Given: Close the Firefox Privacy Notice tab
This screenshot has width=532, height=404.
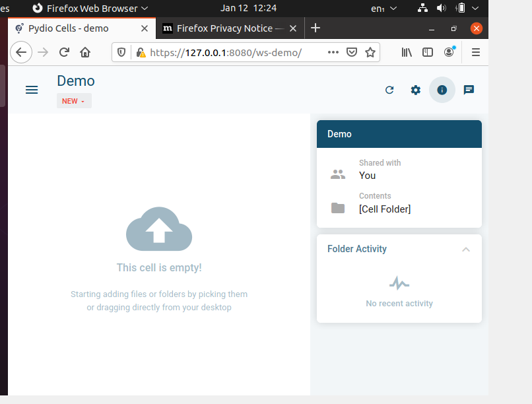Looking at the screenshot, I should [x=293, y=28].
